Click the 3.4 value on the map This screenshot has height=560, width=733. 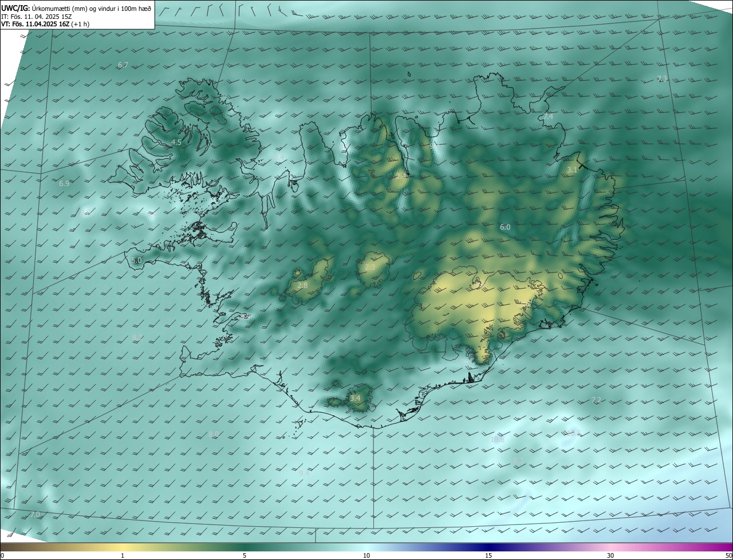pyautogui.click(x=355, y=398)
